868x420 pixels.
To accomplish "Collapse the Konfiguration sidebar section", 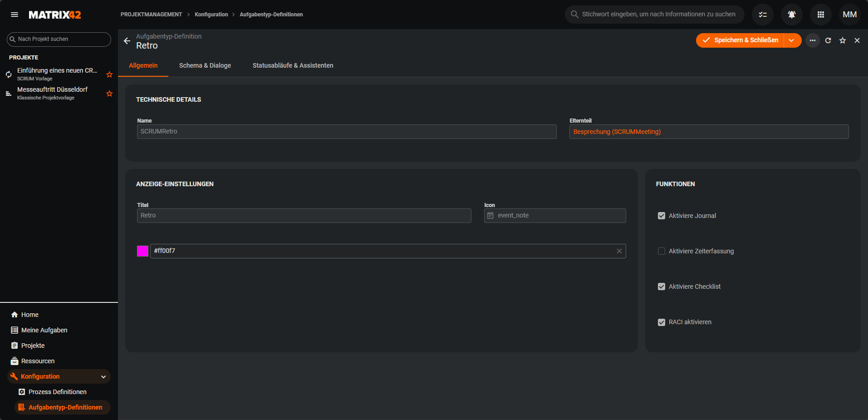I will (103, 376).
